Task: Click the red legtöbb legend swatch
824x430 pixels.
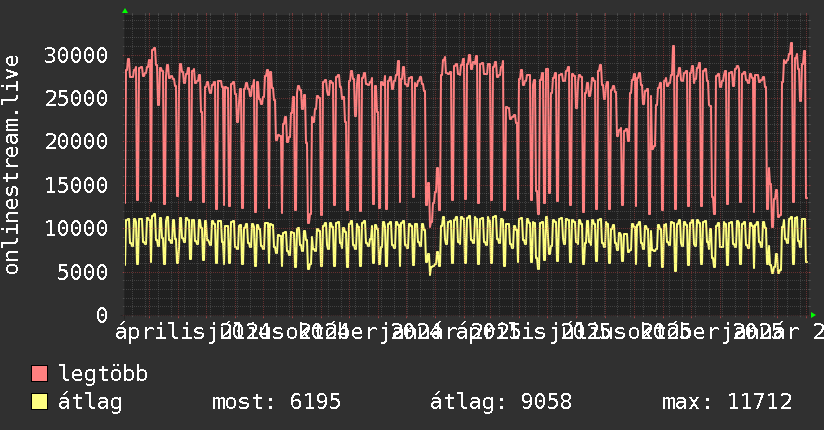Action: [40, 375]
